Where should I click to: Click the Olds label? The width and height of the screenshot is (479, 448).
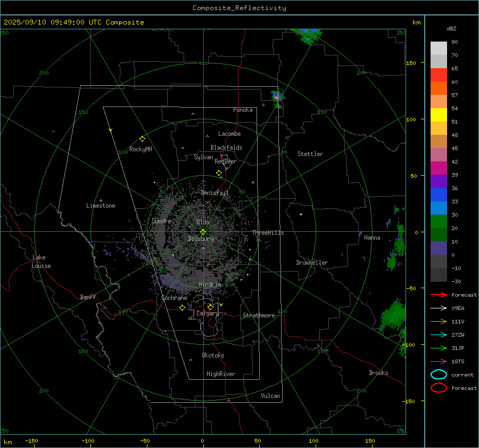point(203,222)
